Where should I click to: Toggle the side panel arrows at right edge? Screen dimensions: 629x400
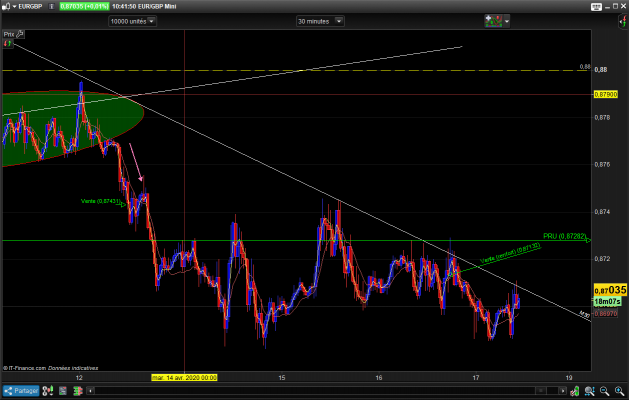[x=623, y=21]
